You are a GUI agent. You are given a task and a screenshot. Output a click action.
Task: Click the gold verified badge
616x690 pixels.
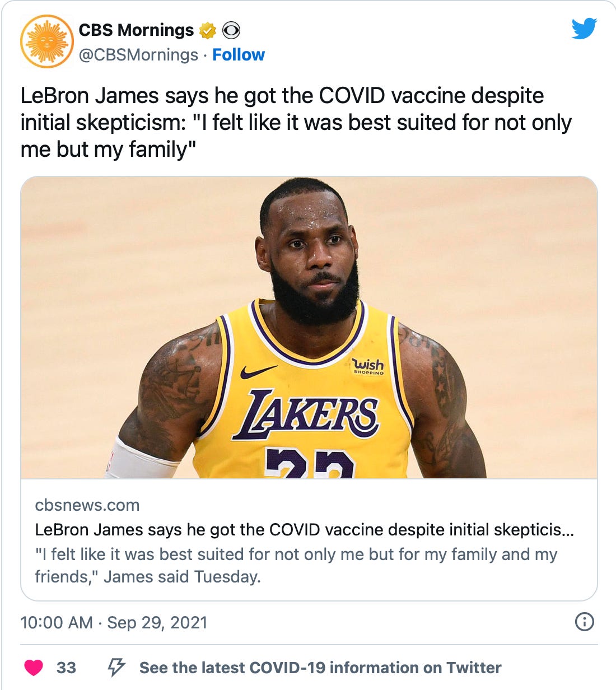pyautogui.click(x=208, y=30)
